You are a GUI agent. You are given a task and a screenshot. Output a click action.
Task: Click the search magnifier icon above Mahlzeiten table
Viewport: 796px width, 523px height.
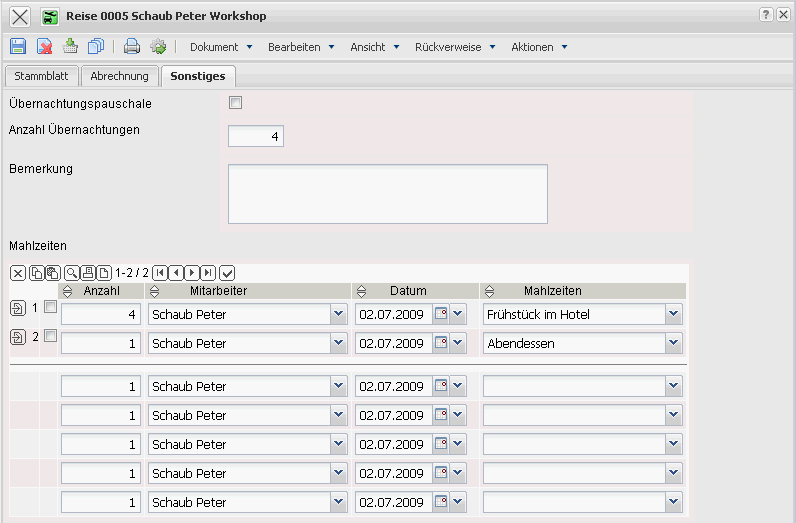(72, 272)
